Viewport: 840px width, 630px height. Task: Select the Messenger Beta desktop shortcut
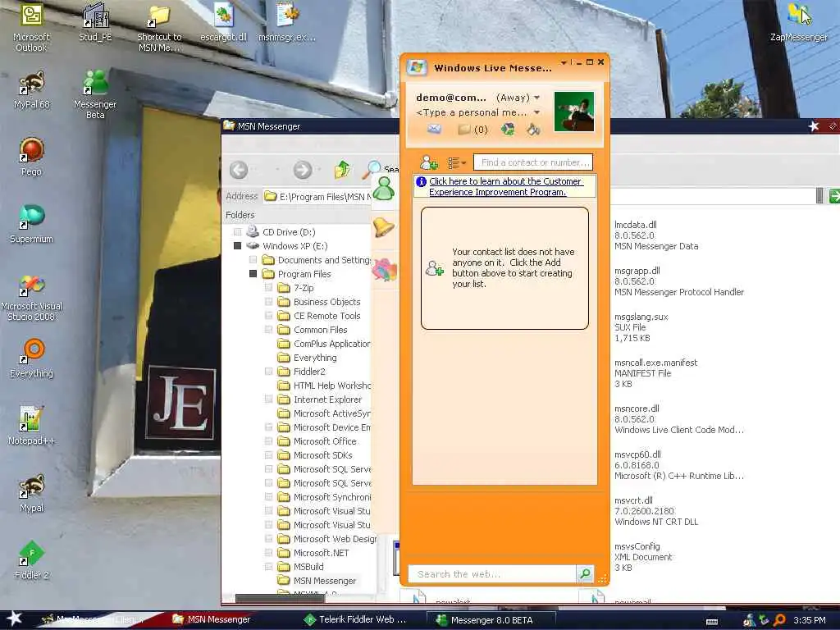pos(95,95)
